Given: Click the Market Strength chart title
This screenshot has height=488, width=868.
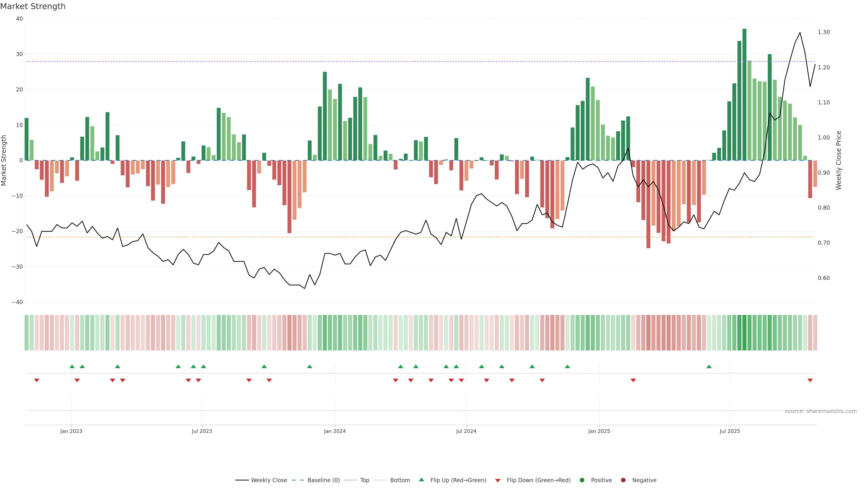Looking at the screenshot, I should pos(33,6).
